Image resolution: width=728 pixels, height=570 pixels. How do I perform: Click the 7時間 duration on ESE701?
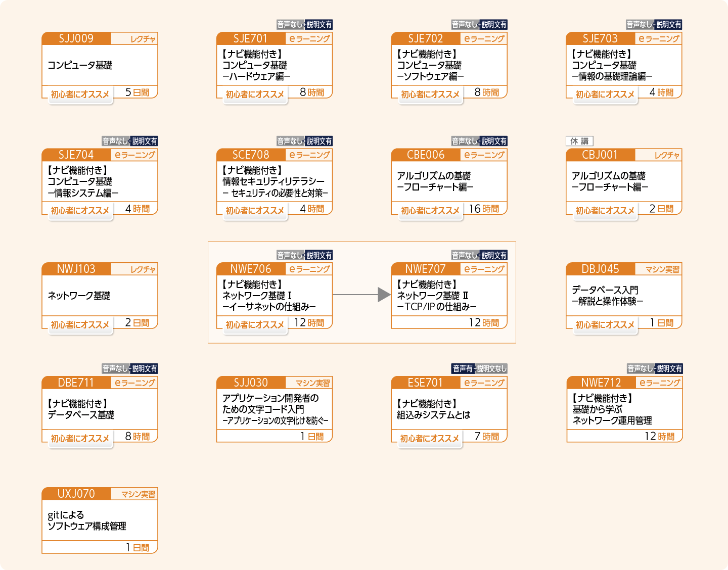point(487,437)
